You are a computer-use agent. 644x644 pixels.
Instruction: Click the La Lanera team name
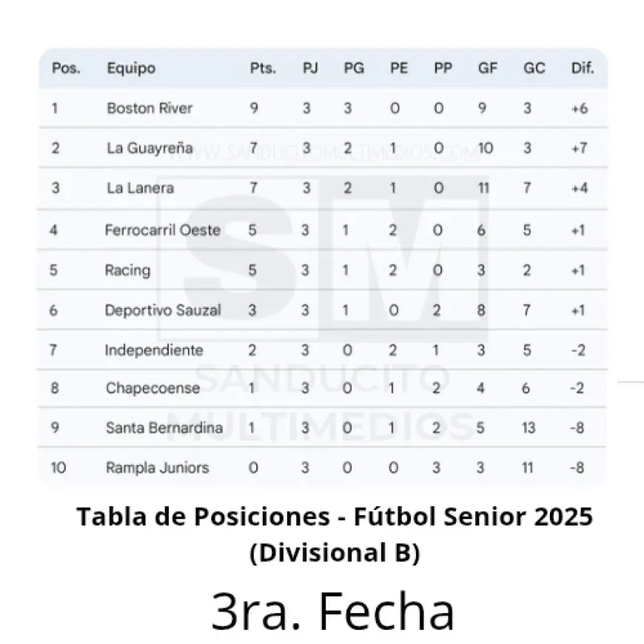coord(141,188)
